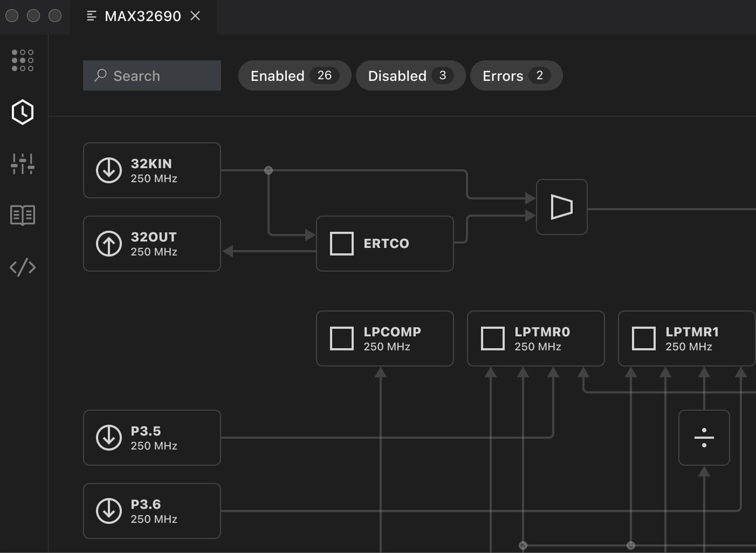Filter by Disabled 3 nodes
The height and width of the screenshot is (553, 756).
[410, 75]
